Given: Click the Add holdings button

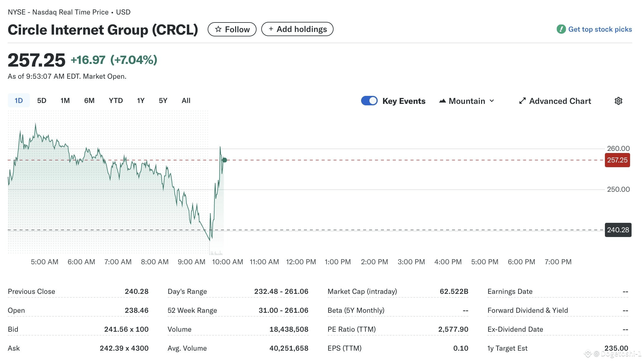Looking at the screenshot, I should 297,29.
